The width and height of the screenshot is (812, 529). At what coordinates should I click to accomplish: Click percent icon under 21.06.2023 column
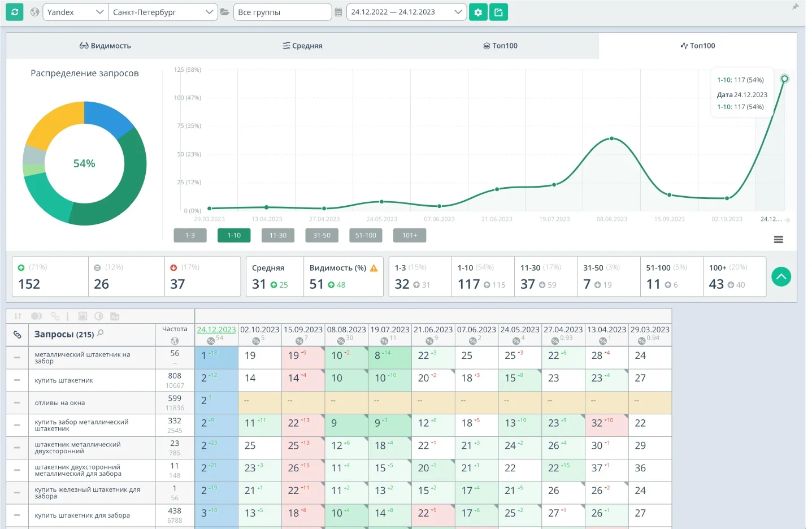[x=429, y=341]
